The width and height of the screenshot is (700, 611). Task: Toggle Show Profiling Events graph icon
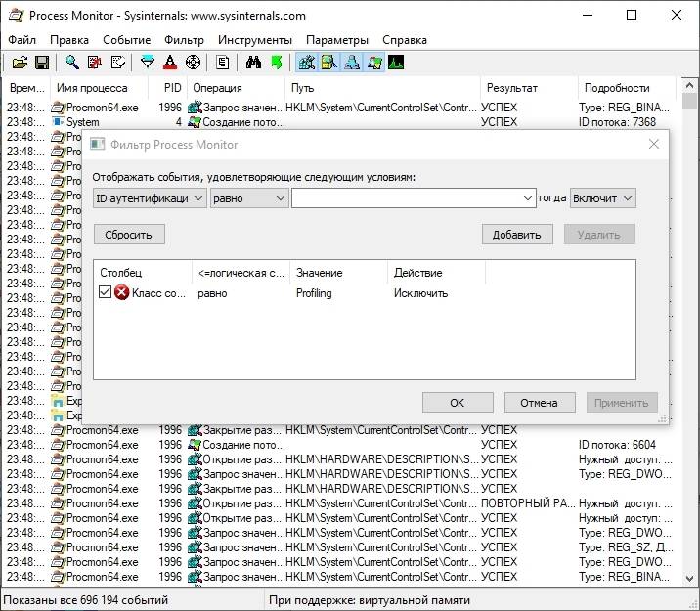pyautogui.click(x=396, y=63)
